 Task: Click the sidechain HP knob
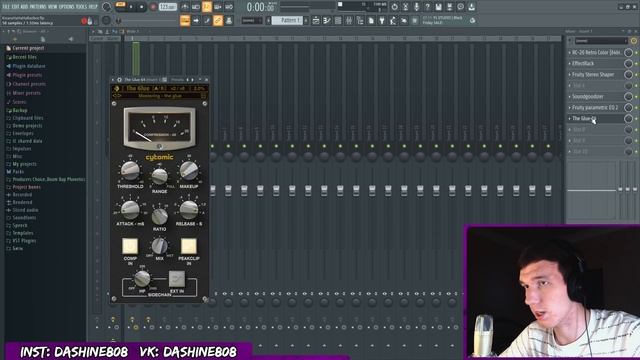[x=142, y=279]
